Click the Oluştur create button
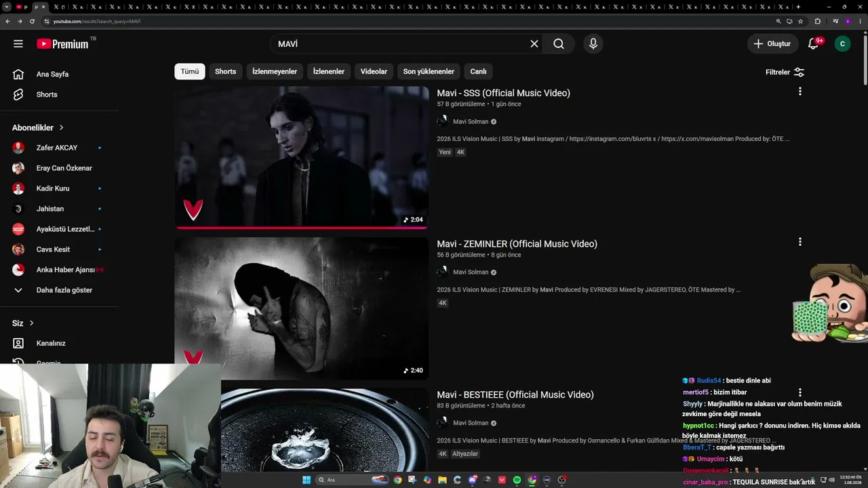 click(772, 44)
